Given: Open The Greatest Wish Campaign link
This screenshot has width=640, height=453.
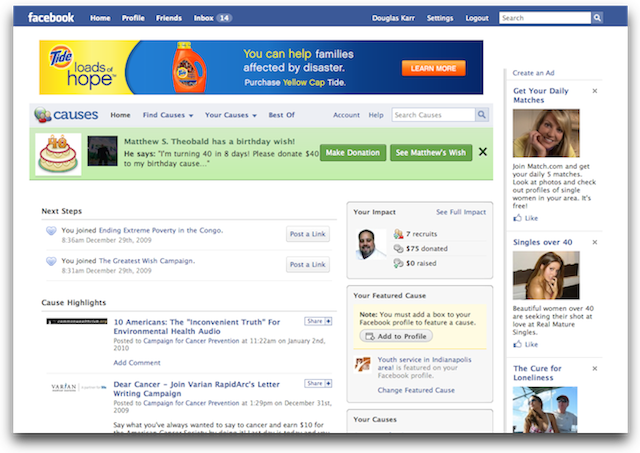Looking at the screenshot, I should pos(147,260).
